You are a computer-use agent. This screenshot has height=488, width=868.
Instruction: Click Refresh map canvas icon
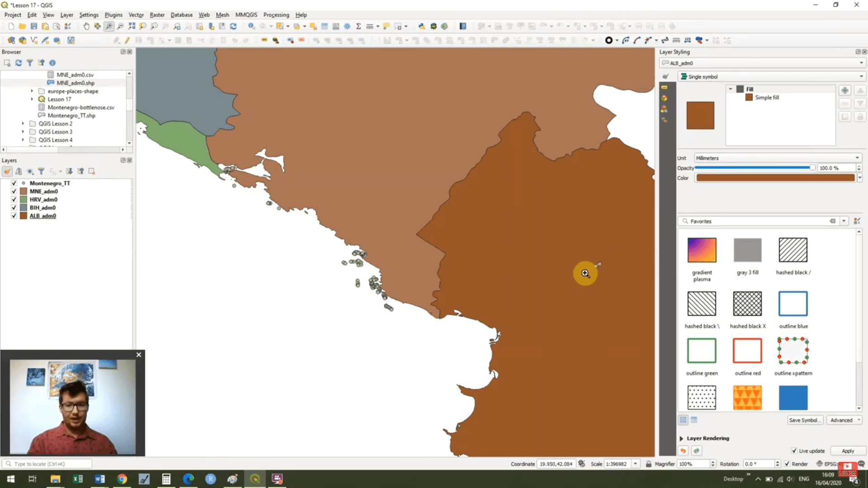click(233, 26)
